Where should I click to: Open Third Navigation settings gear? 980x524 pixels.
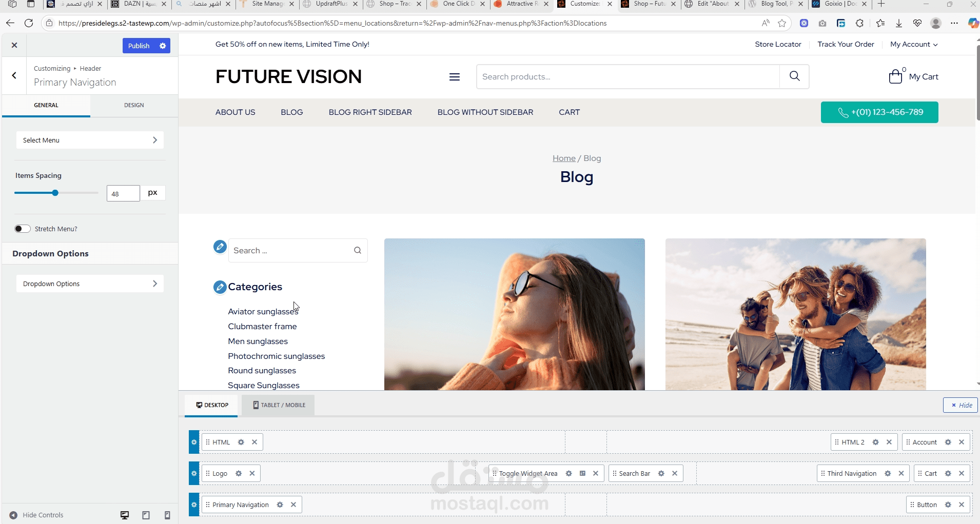tap(888, 473)
